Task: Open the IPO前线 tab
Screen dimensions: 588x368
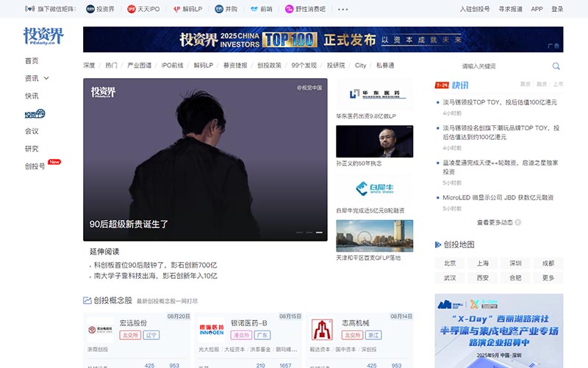Action: click(x=173, y=66)
